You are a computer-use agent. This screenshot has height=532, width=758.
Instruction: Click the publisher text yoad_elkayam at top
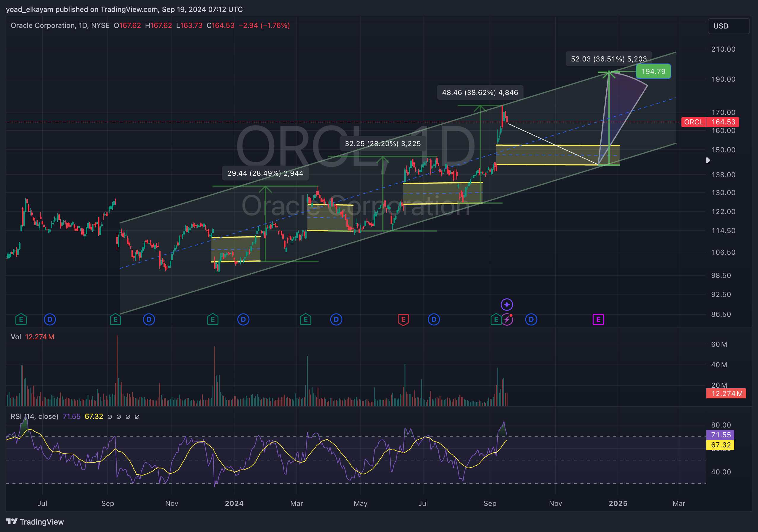pyautogui.click(x=30, y=9)
